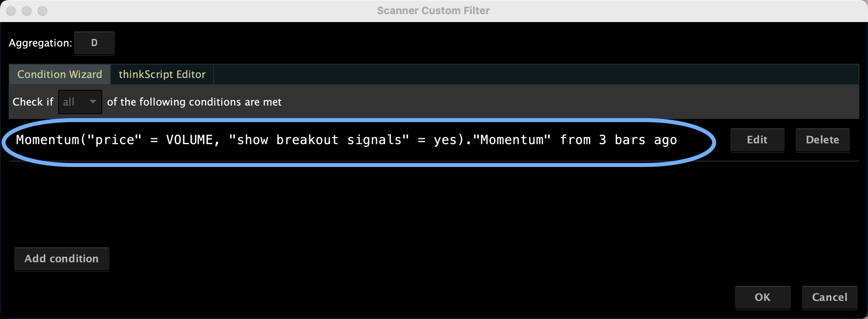Maximize the window via title bar button

(x=42, y=11)
